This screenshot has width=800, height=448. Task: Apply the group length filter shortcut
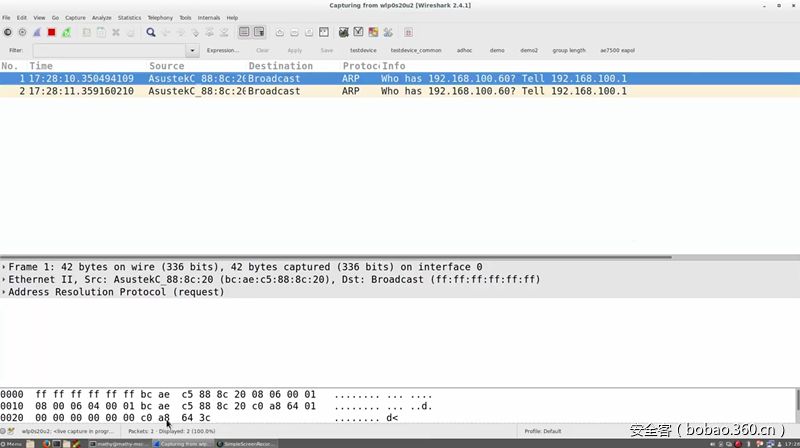point(569,51)
